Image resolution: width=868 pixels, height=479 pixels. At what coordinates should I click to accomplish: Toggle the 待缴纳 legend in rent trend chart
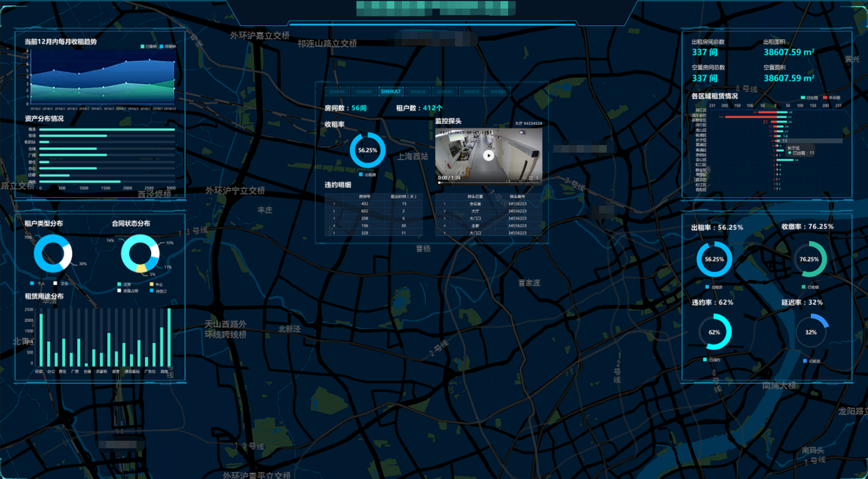(168, 47)
